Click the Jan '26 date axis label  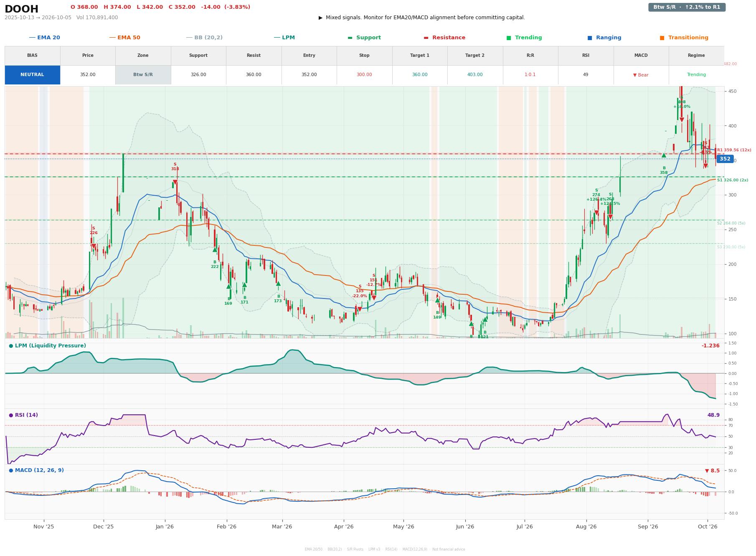(x=165, y=527)
